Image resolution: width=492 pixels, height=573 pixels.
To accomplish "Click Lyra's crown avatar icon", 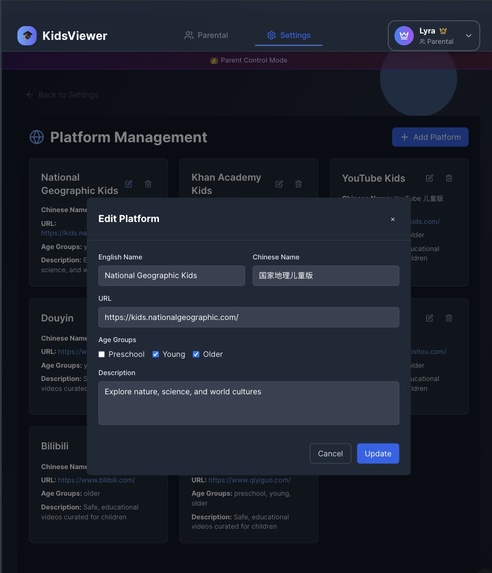I will [x=404, y=36].
